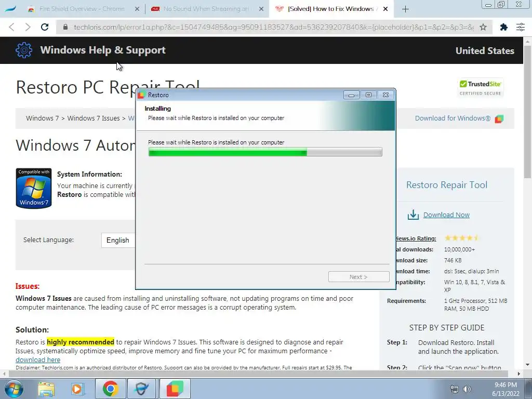Open the File Explorer taskbar icon

click(46, 389)
